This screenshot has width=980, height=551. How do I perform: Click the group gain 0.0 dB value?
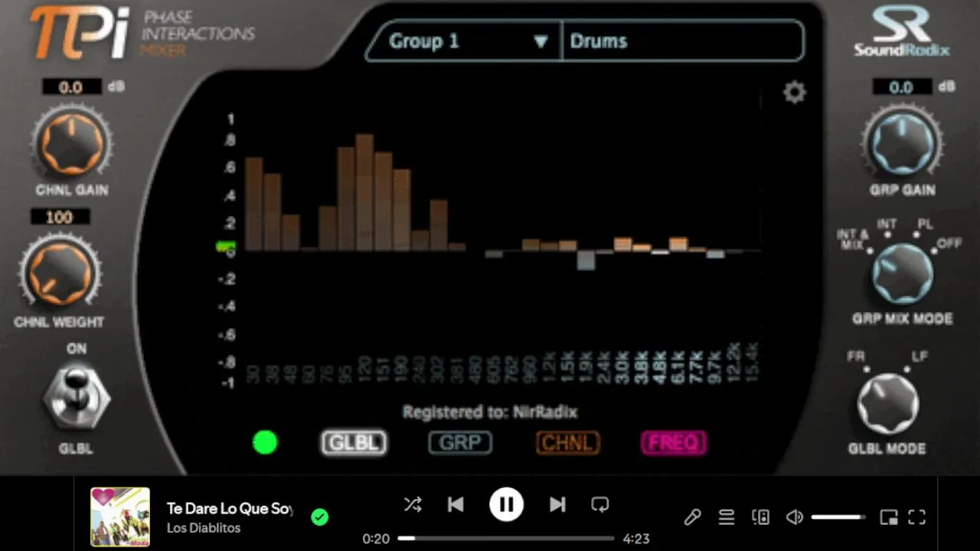pos(902,87)
